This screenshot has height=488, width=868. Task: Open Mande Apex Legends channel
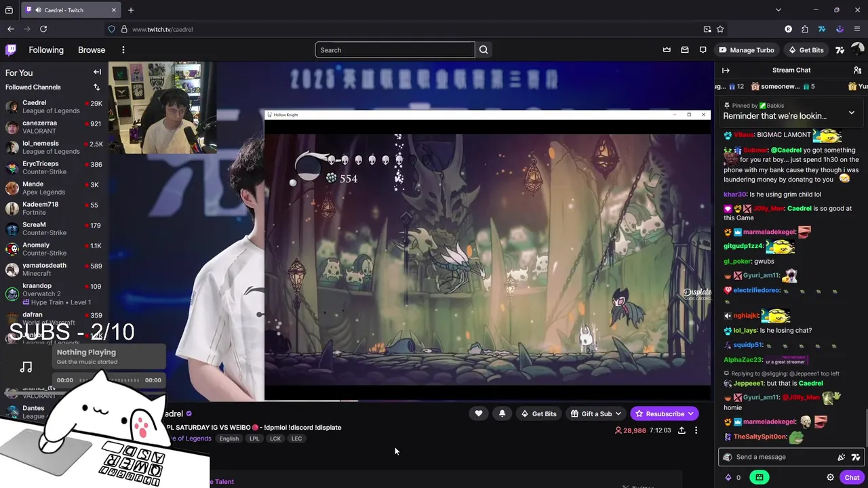(54, 188)
